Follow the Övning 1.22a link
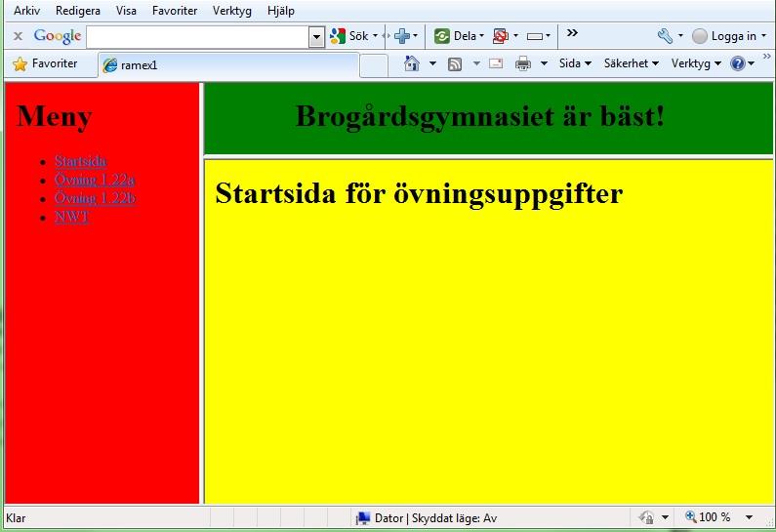The width and height of the screenshot is (776, 532). [x=95, y=180]
